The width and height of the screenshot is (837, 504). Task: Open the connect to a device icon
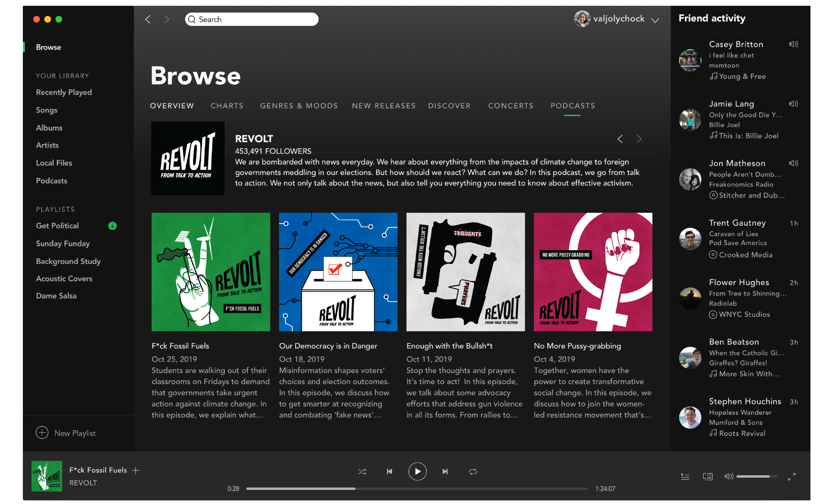click(708, 477)
